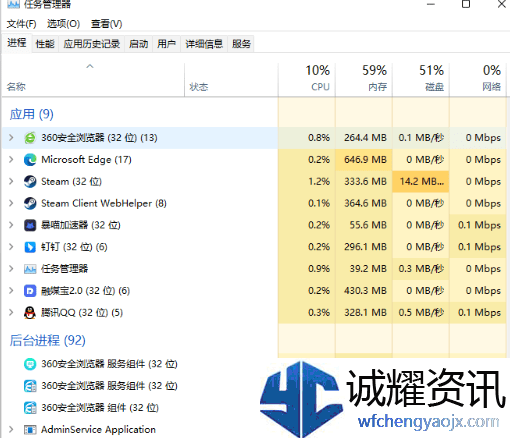The width and height of the screenshot is (510, 438).
Task: Expand the 钉钉 (6) process group
Action: pyautogui.click(x=11, y=247)
